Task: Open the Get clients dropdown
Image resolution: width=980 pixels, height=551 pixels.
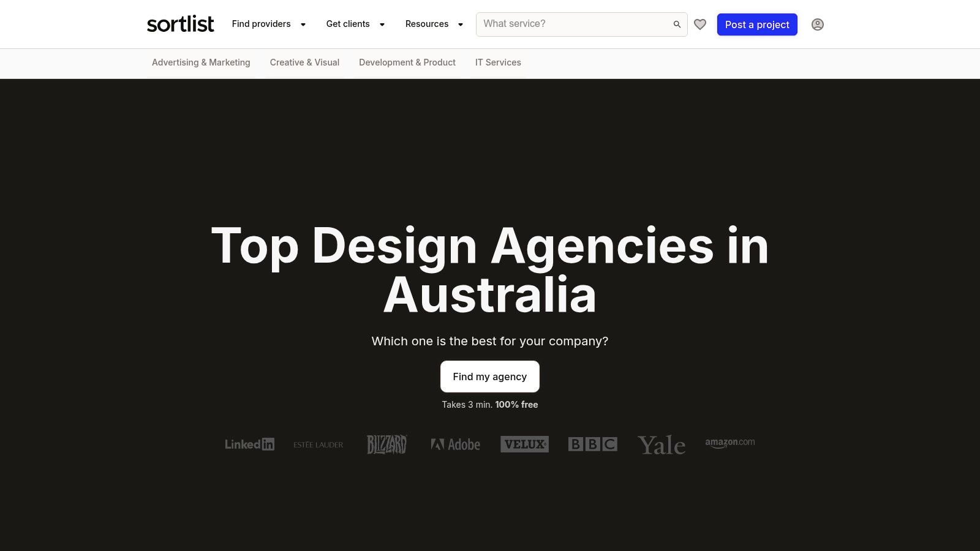Action: pyautogui.click(x=354, y=24)
